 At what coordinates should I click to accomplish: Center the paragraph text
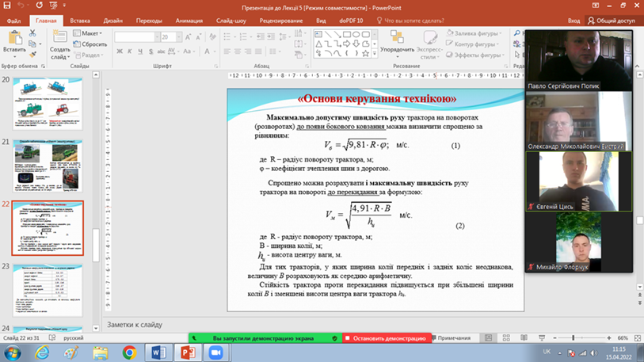click(x=238, y=51)
